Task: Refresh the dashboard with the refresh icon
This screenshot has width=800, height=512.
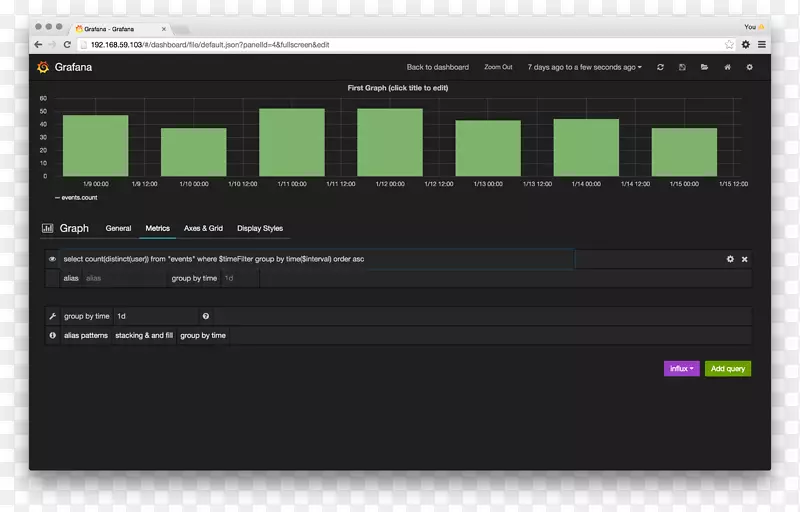Action: (660, 67)
